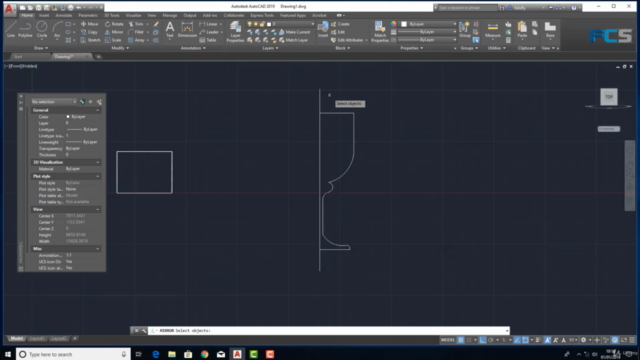640x360 pixels.
Task: Select the Polyline tool
Action: (25, 29)
